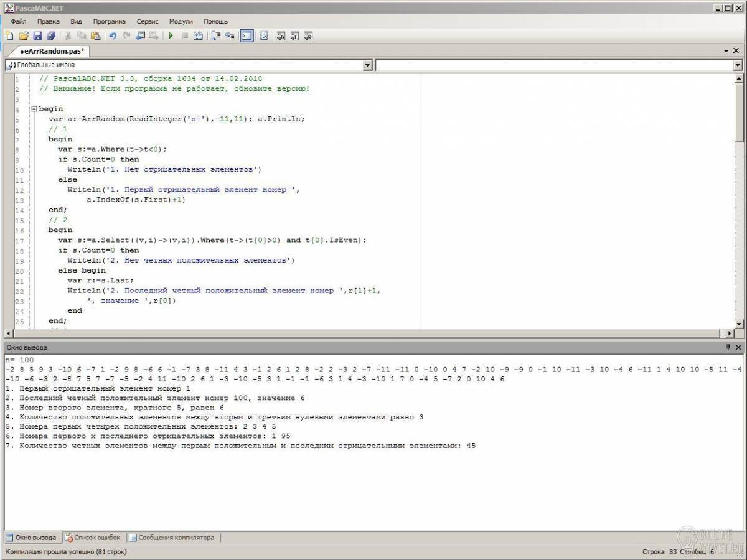Click the editor scrollbar up arrow
The width and height of the screenshot is (747, 560).
click(x=739, y=78)
